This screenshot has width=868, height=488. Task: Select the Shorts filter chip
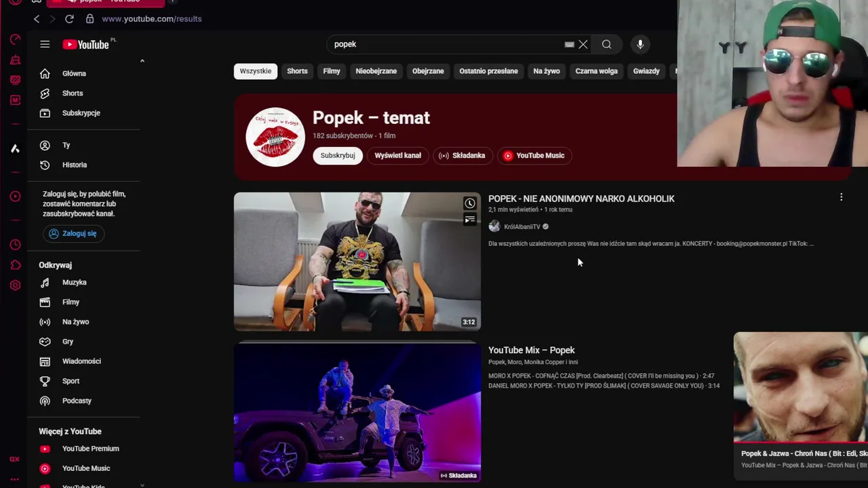tap(297, 71)
